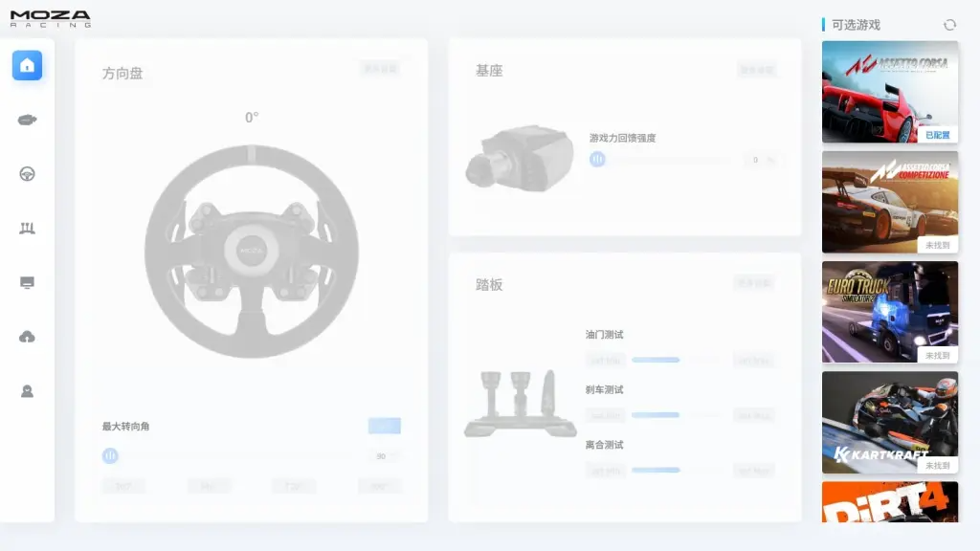Click the 0° steering angle readout
The height and width of the screenshot is (551, 980).
(x=252, y=118)
